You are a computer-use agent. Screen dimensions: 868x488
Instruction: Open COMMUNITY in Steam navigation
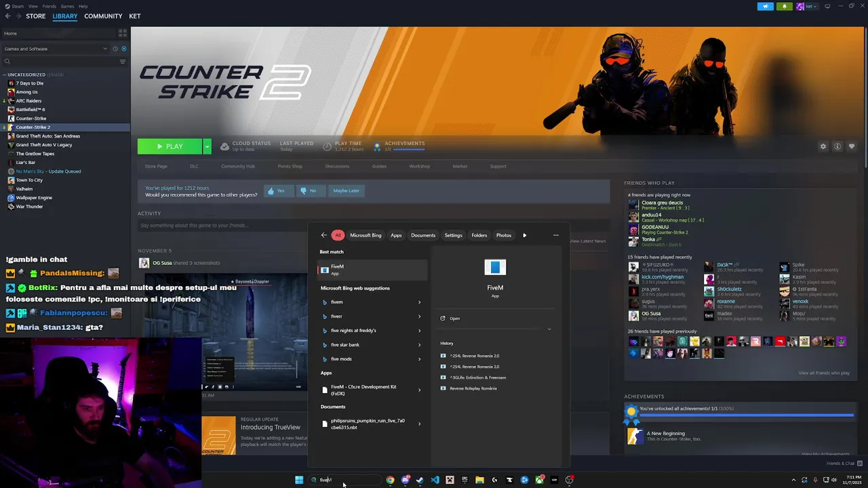point(103,16)
